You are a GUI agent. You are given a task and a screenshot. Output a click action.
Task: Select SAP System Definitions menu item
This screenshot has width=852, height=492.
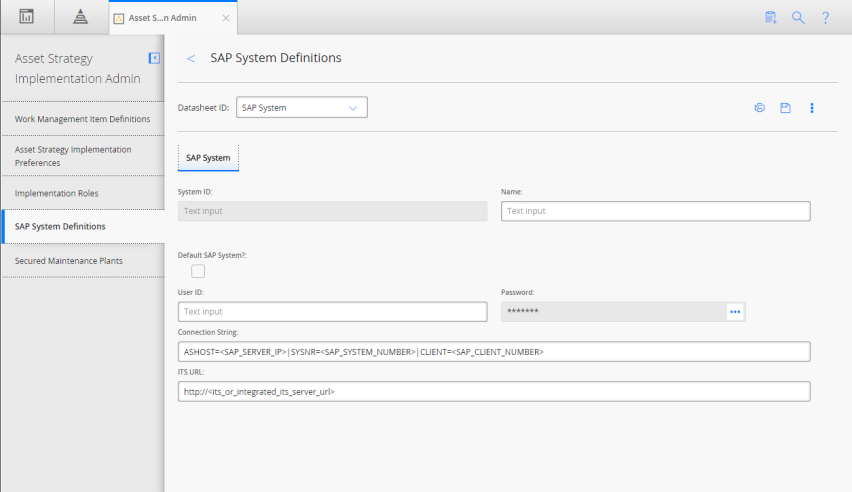click(x=83, y=226)
